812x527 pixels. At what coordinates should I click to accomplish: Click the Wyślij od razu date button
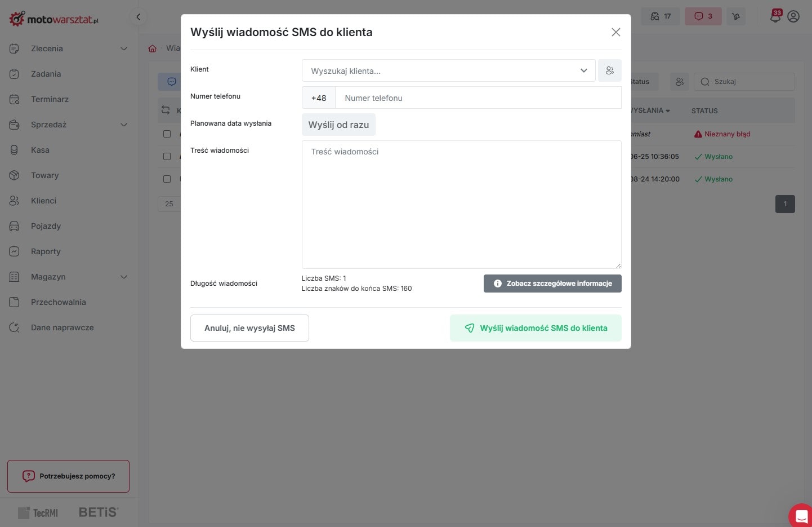(338, 125)
